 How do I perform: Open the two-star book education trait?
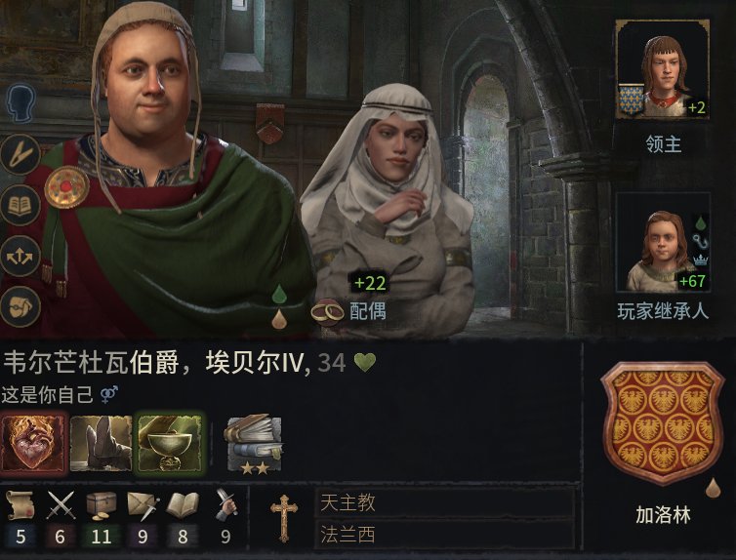coord(255,444)
